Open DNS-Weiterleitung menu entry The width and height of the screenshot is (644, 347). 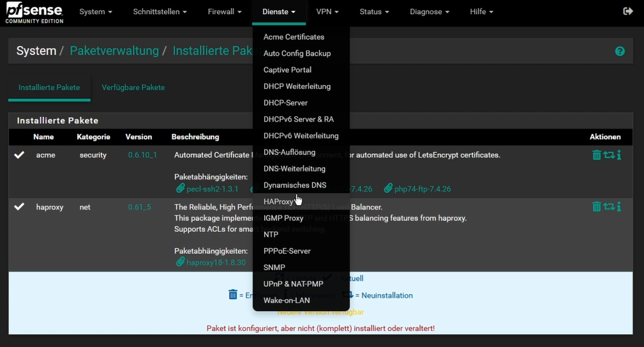(301, 169)
